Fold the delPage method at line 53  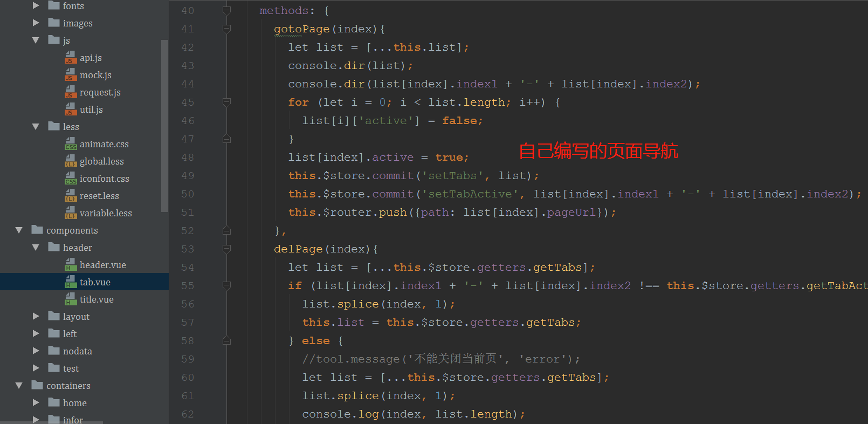click(x=227, y=249)
